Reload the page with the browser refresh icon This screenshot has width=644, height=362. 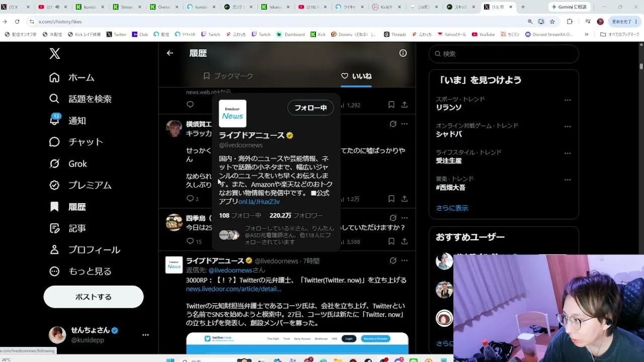coord(17,22)
